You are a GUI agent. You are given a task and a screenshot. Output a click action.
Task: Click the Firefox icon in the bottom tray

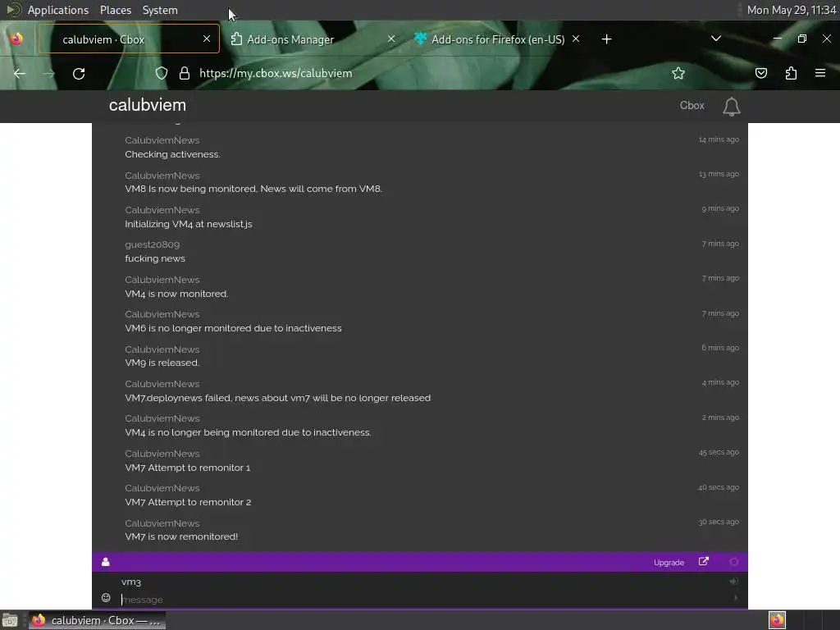(x=777, y=620)
